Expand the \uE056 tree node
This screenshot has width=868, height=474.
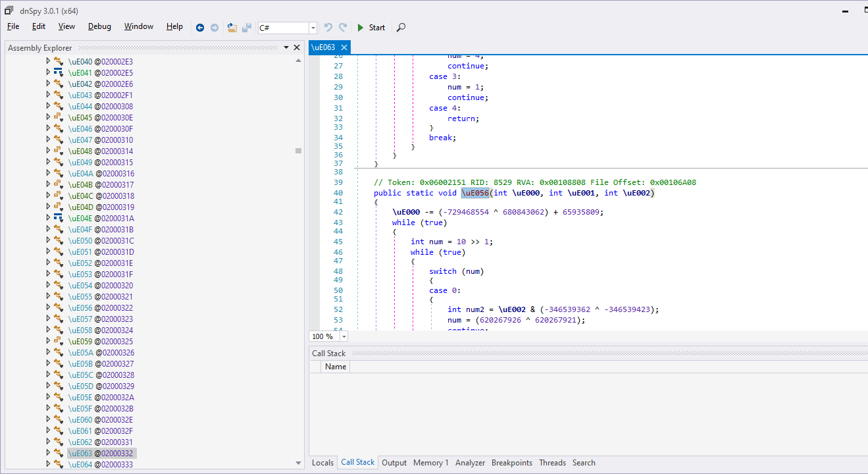point(48,307)
